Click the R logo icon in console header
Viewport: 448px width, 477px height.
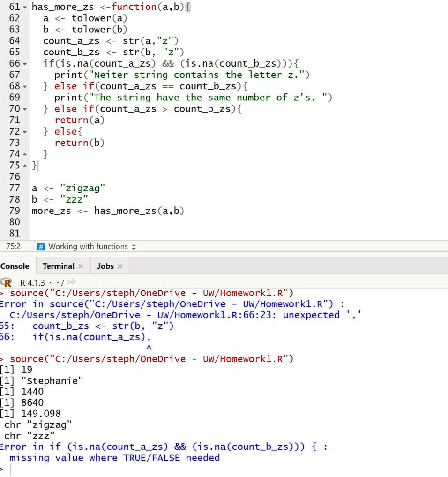[x=6, y=282]
